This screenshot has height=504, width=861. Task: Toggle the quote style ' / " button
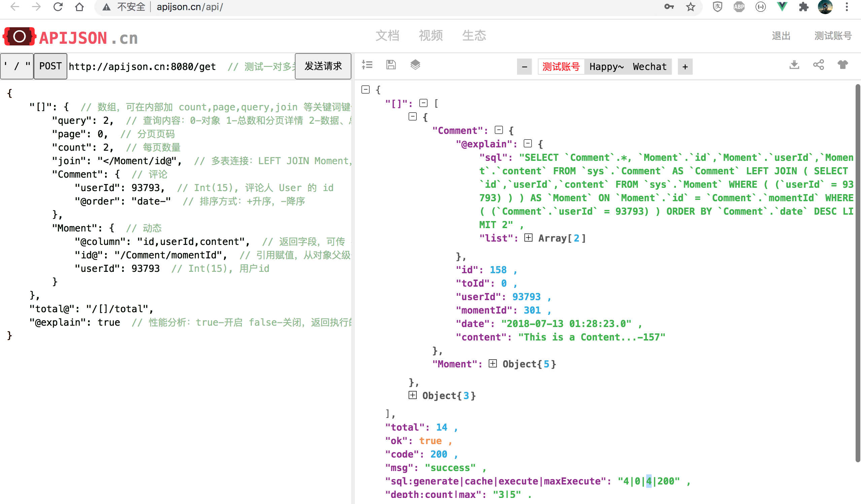pos(17,66)
